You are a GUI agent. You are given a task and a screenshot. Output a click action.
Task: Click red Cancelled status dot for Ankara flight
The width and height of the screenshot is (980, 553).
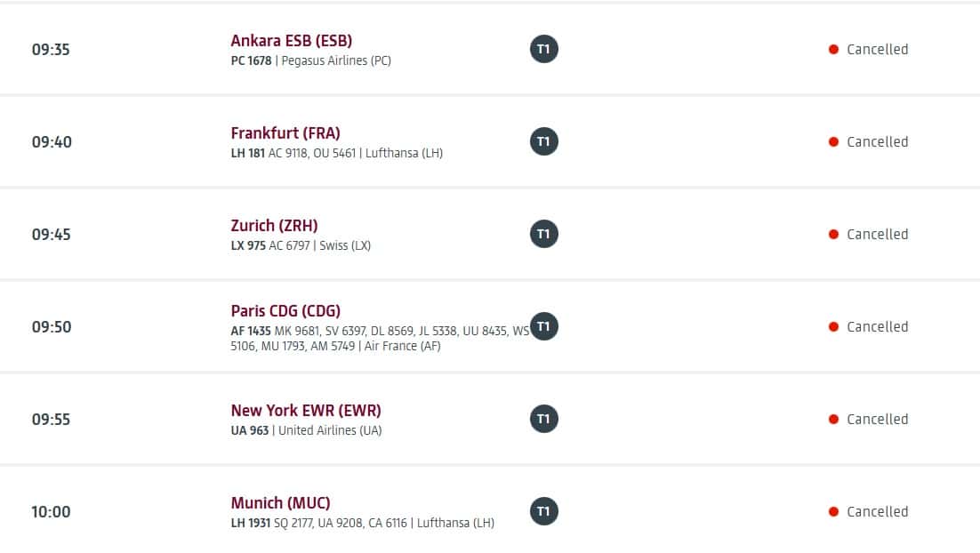coord(833,50)
